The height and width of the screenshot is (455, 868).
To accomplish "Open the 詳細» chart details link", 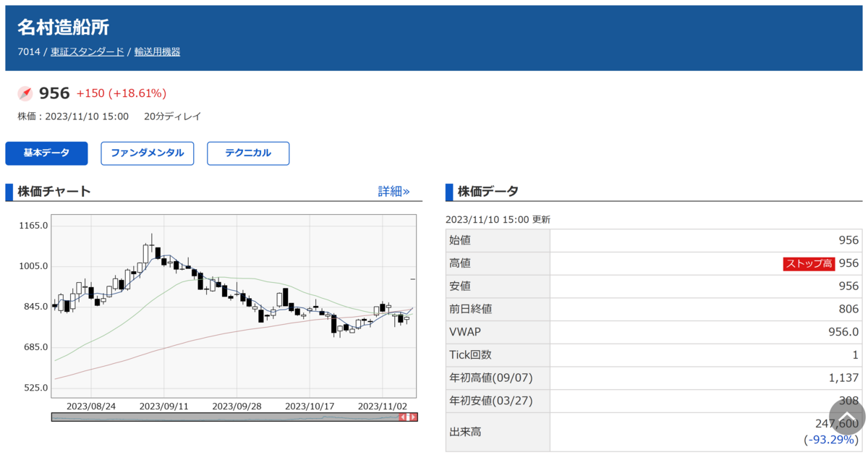I will click(x=393, y=192).
